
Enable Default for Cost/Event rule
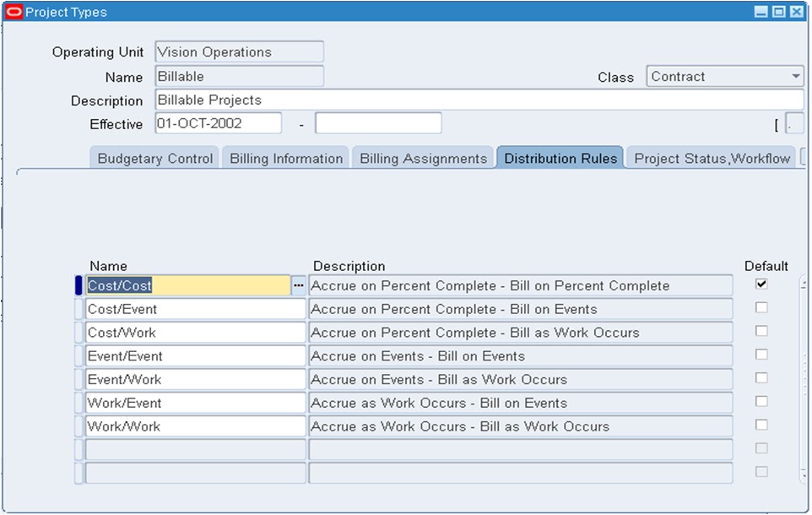(x=762, y=307)
